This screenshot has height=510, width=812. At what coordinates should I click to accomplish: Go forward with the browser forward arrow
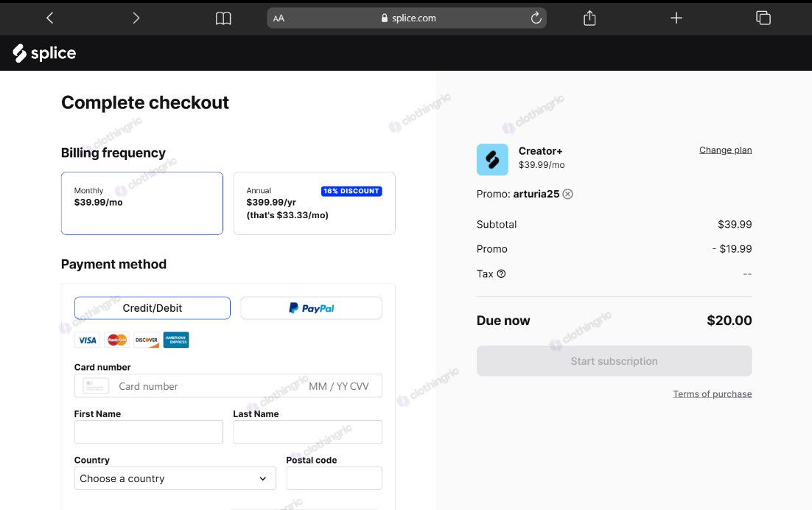click(x=136, y=18)
